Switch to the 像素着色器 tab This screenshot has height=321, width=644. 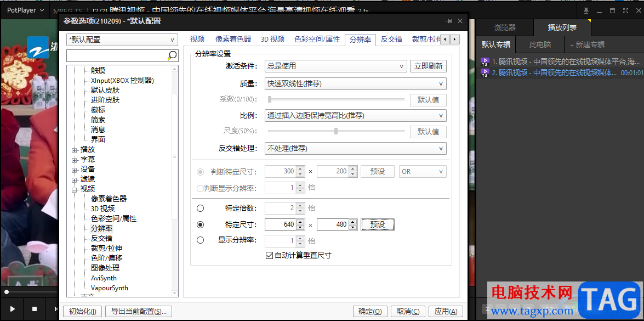pos(233,40)
